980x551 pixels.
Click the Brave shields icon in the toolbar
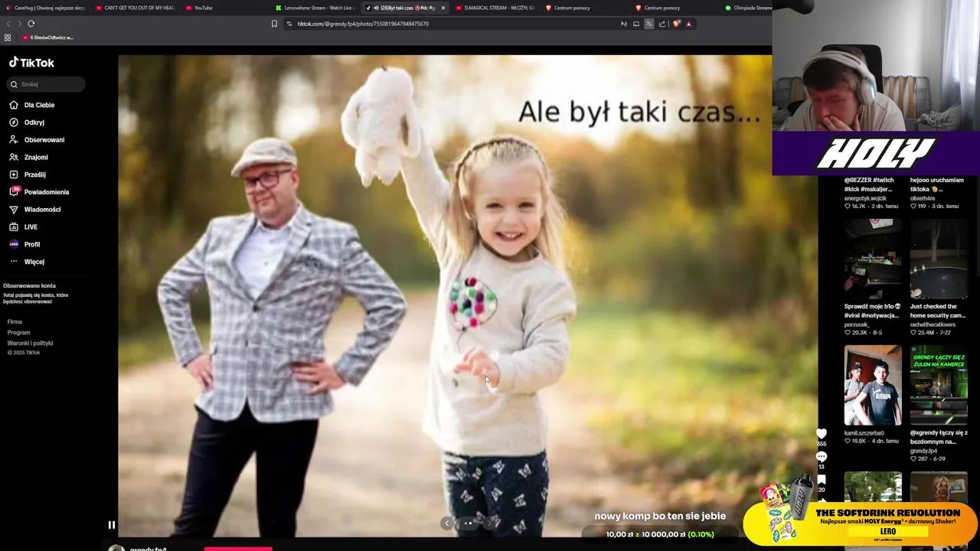pyautogui.click(x=677, y=24)
